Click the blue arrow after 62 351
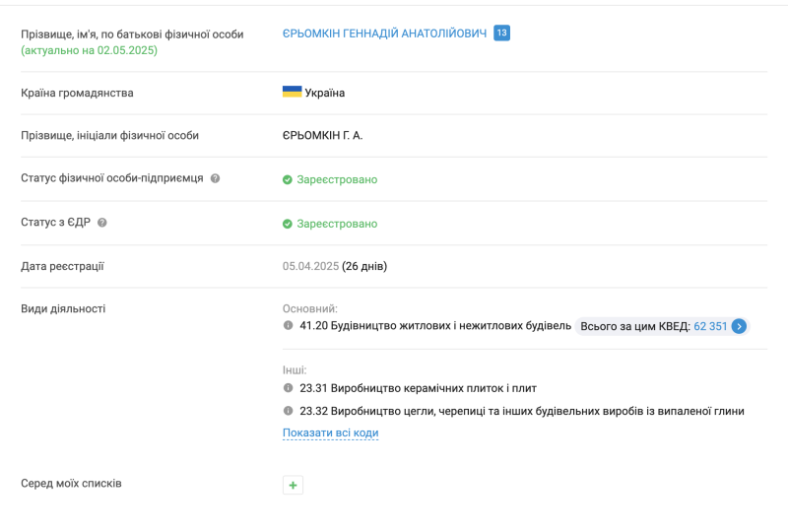788x532 pixels. click(740, 326)
